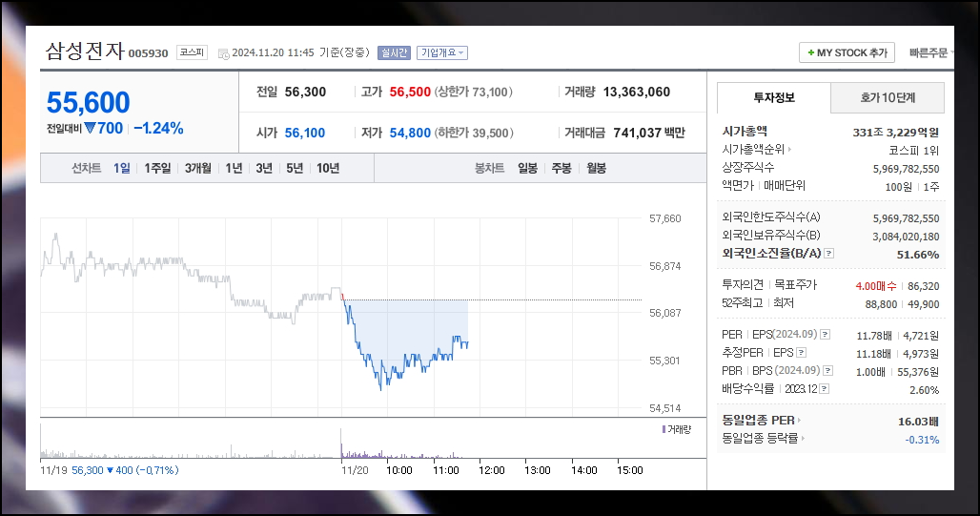
Task: Open help icon next to 배당수익률 2023.12
Action: tap(825, 389)
